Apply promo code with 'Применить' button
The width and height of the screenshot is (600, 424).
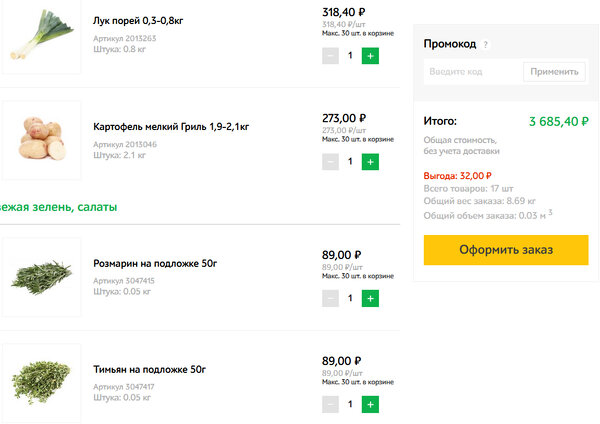coord(554,72)
